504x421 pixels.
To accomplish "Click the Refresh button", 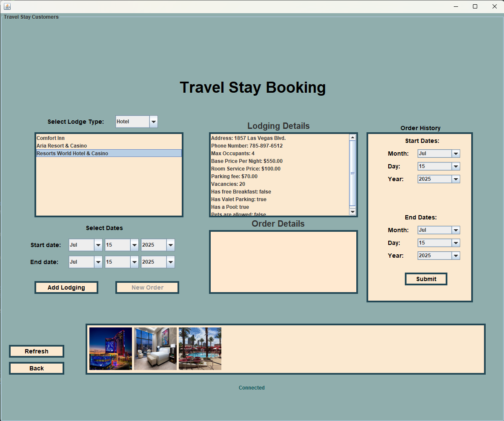I will [x=37, y=351].
